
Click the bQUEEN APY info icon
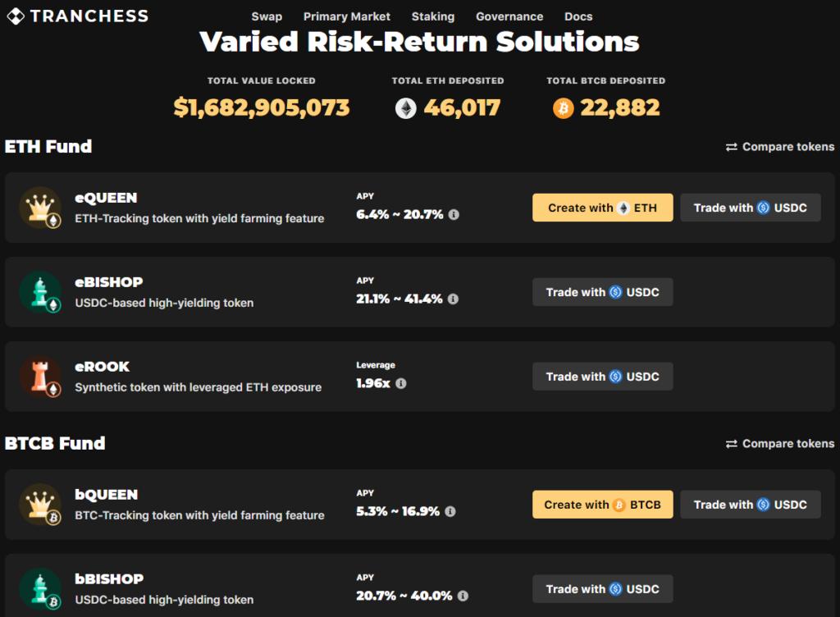pos(450,511)
